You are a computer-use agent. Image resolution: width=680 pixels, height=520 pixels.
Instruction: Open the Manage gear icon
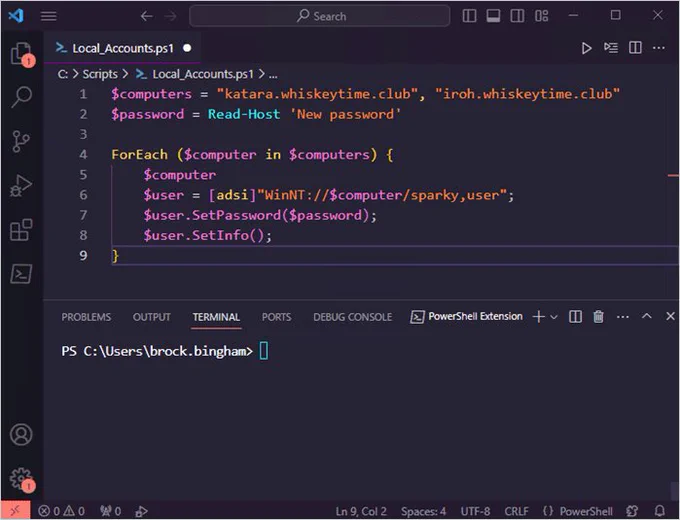pos(22,480)
